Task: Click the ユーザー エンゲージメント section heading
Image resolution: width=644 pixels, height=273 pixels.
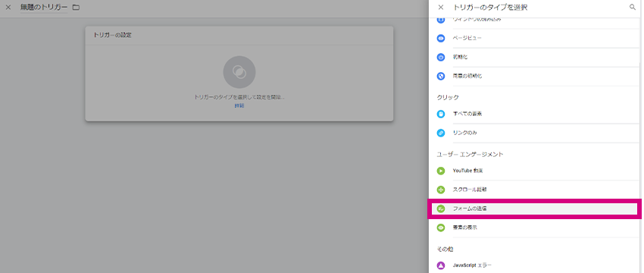Action: [470, 154]
